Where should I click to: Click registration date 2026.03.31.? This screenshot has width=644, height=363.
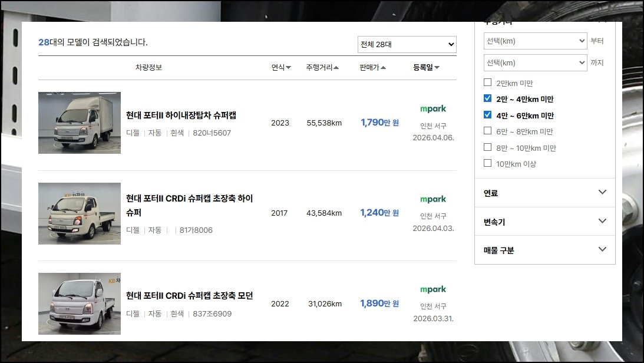pyautogui.click(x=433, y=319)
